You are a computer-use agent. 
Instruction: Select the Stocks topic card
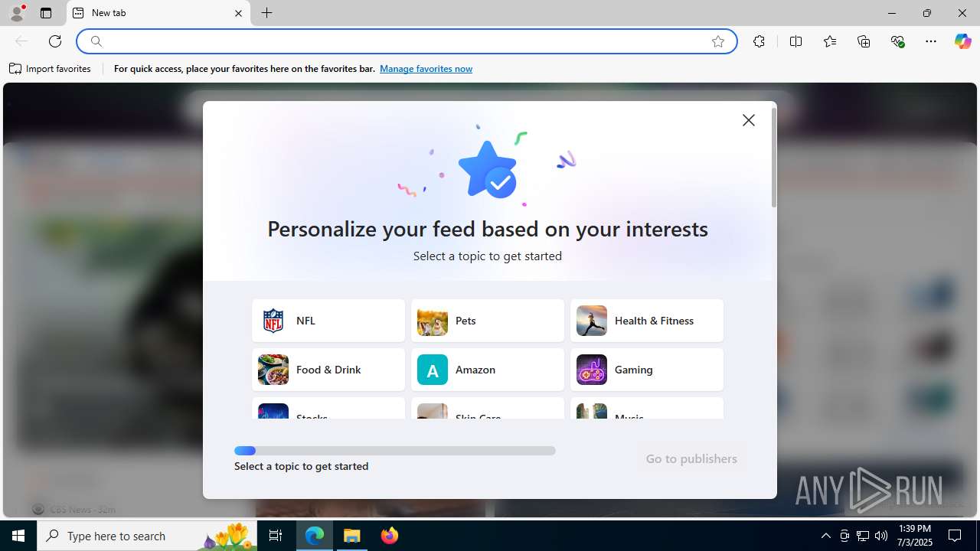[x=328, y=408]
